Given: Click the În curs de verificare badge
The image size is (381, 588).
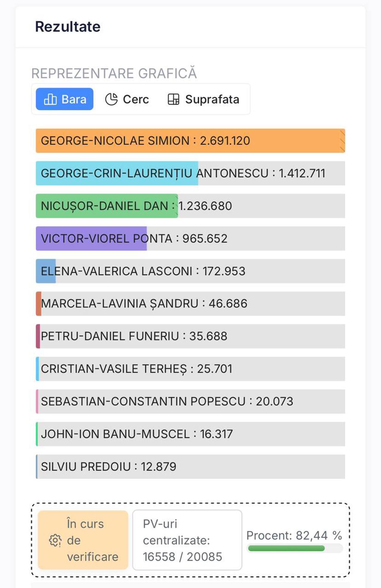Looking at the screenshot, I should (x=83, y=540).
